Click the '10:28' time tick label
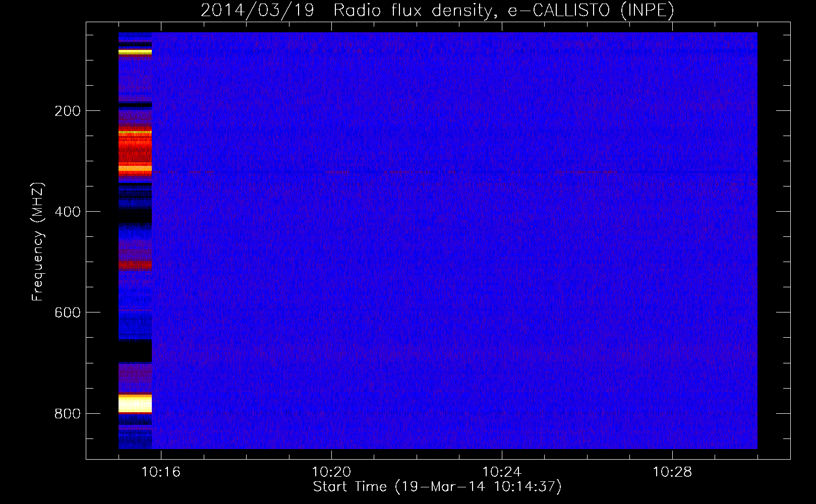 click(672, 472)
